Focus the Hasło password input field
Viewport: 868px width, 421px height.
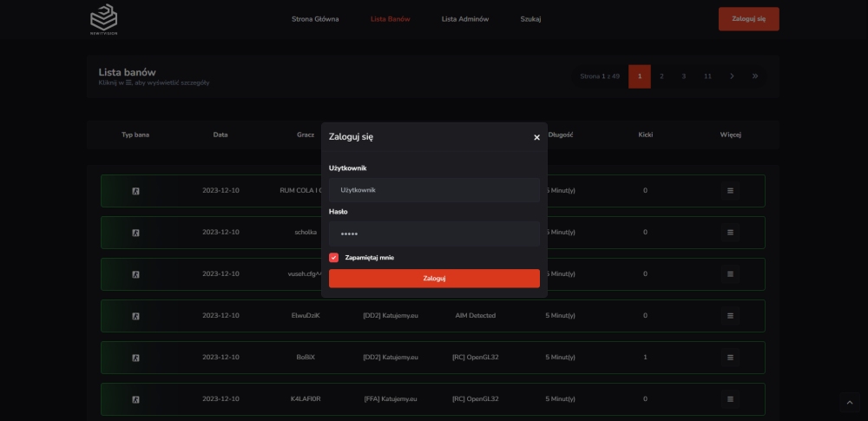434,234
